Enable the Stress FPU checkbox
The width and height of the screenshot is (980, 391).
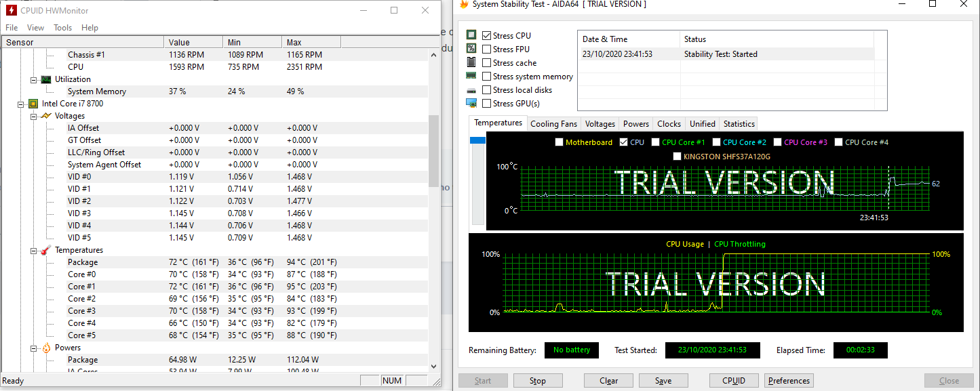(487, 49)
